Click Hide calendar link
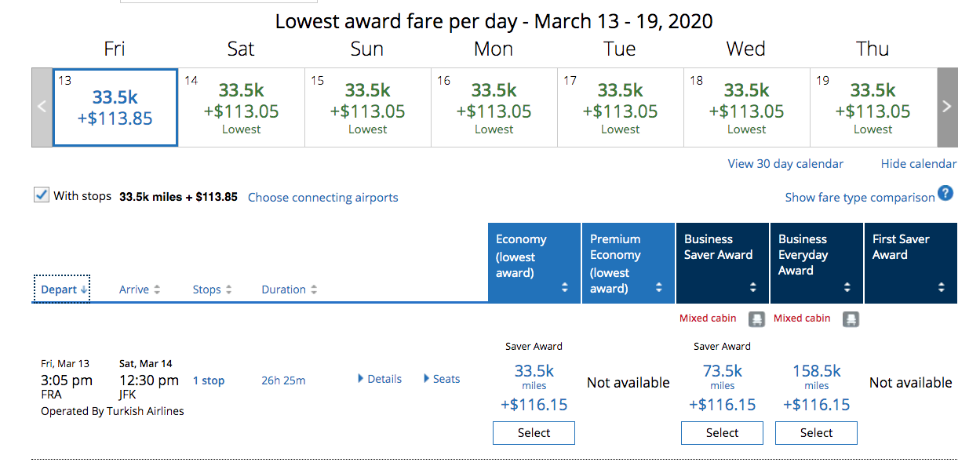This screenshot has width=980, height=466. [x=918, y=164]
